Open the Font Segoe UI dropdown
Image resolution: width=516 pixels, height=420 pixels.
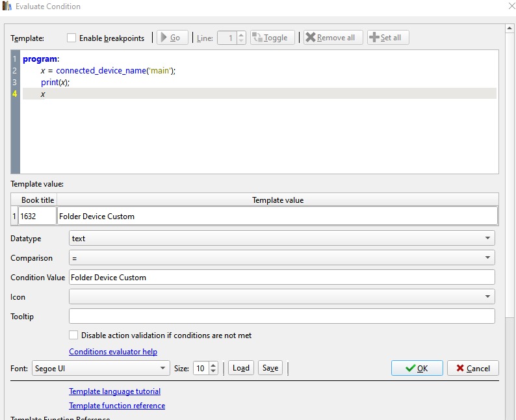tap(101, 368)
